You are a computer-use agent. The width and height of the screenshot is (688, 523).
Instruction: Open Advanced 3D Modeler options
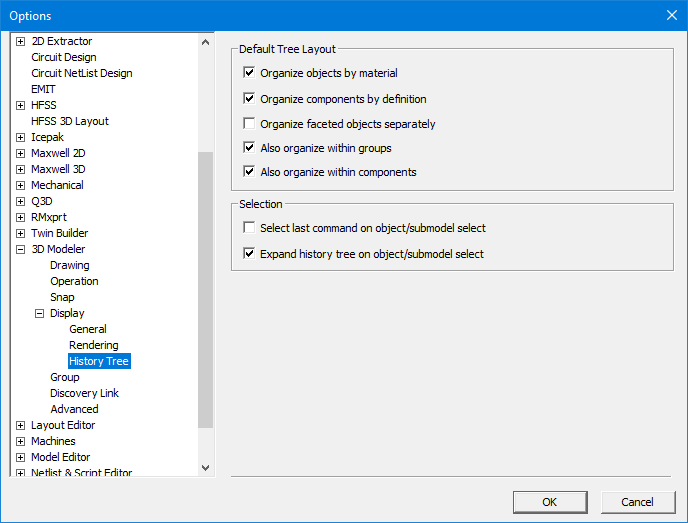(x=74, y=409)
